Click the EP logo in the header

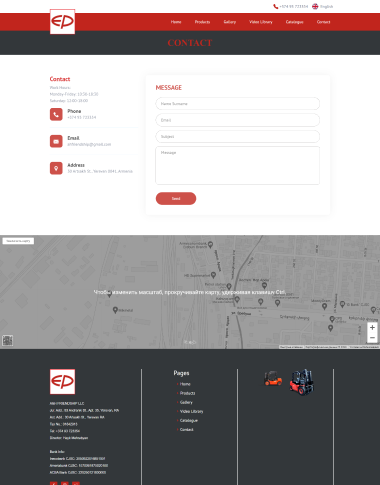62,22
